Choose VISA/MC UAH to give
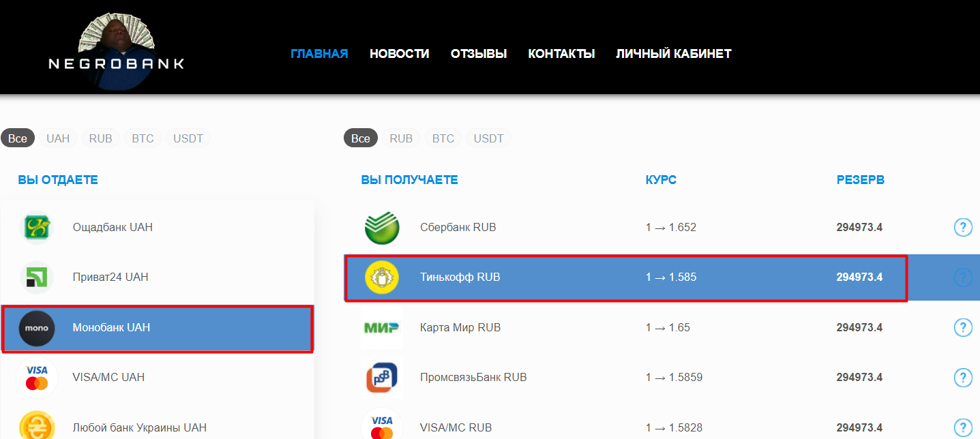 [158, 378]
